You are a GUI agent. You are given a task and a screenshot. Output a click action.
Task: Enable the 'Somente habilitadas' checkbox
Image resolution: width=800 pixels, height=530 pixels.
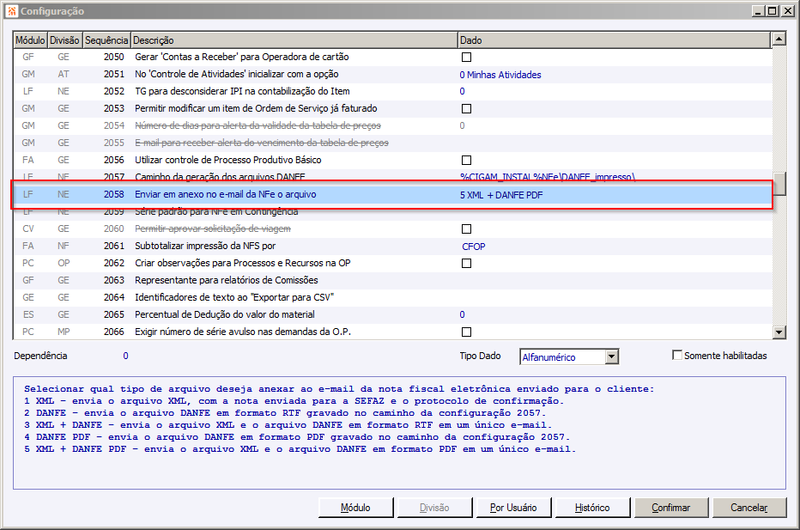pos(677,355)
